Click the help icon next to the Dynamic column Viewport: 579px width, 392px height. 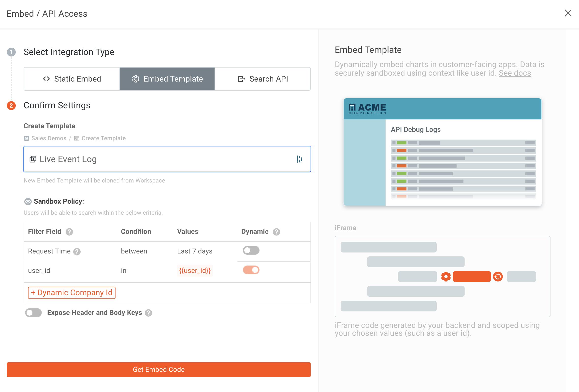pyautogui.click(x=276, y=232)
